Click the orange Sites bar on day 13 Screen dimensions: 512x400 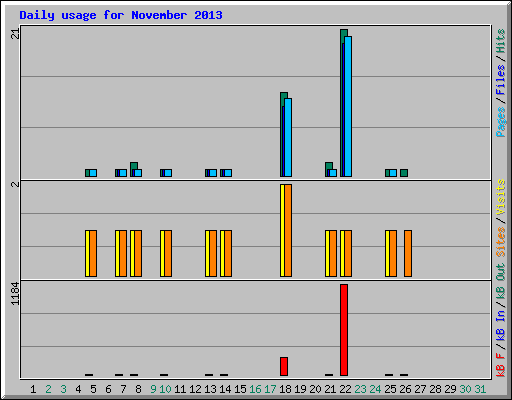[213, 253]
